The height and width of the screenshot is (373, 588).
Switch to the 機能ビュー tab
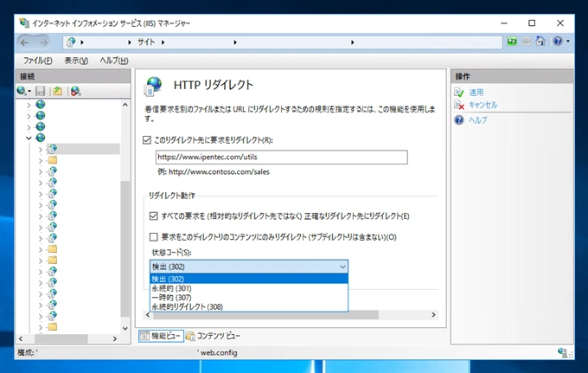coord(161,336)
